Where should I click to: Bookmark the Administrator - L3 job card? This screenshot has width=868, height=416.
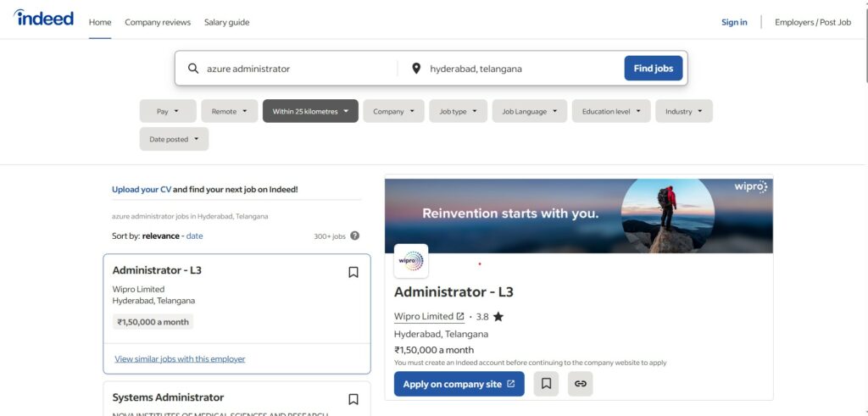(x=353, y=272)
